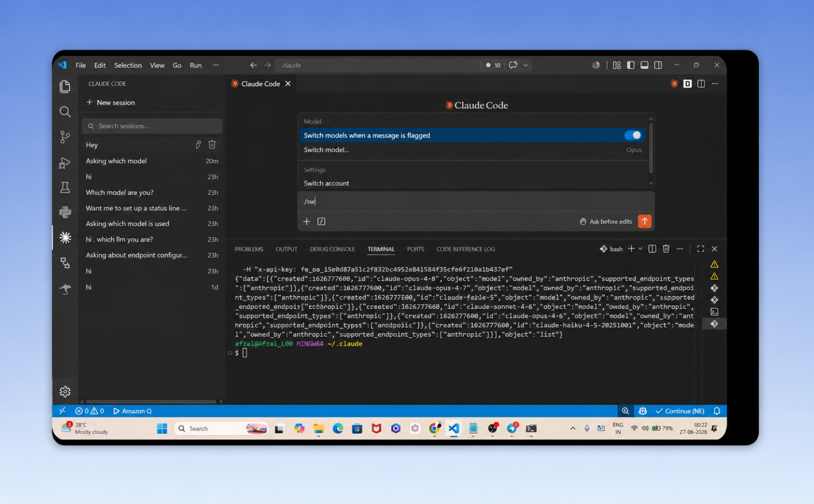Open the title bar overflow menu ellipsis
The height and width of the screenshot is (504, 814).
point(216,65)
